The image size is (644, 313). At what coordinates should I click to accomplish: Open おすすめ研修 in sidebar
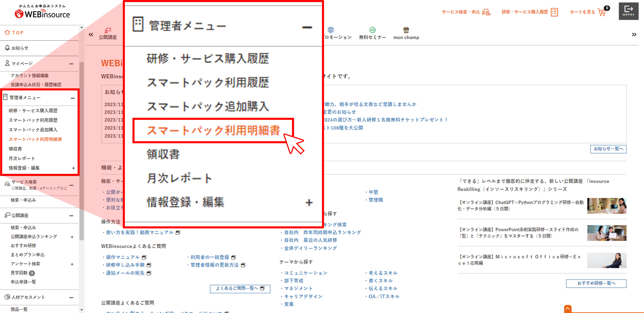pyautogui.click(x=23, y=246)
